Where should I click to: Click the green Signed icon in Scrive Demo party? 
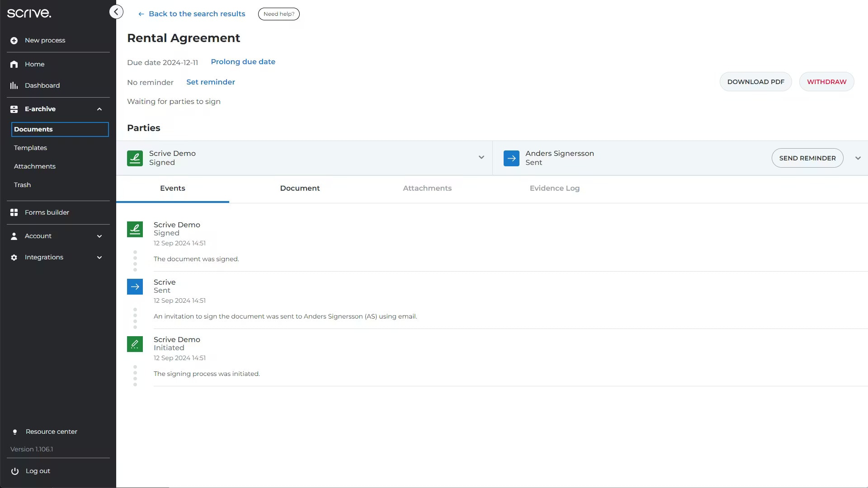click(x=135, y=158)
